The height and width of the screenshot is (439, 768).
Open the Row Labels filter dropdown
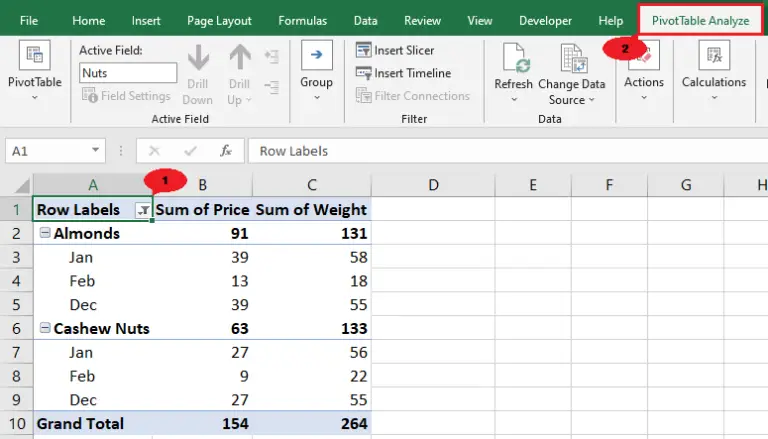pyautogui.click(x=143, y=210)
